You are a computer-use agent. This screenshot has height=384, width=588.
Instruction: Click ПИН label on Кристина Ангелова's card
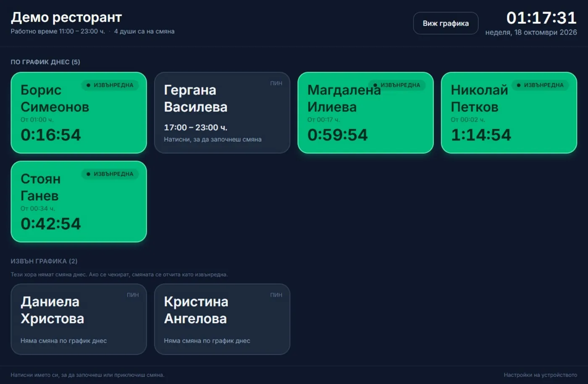tap(276, 295)
